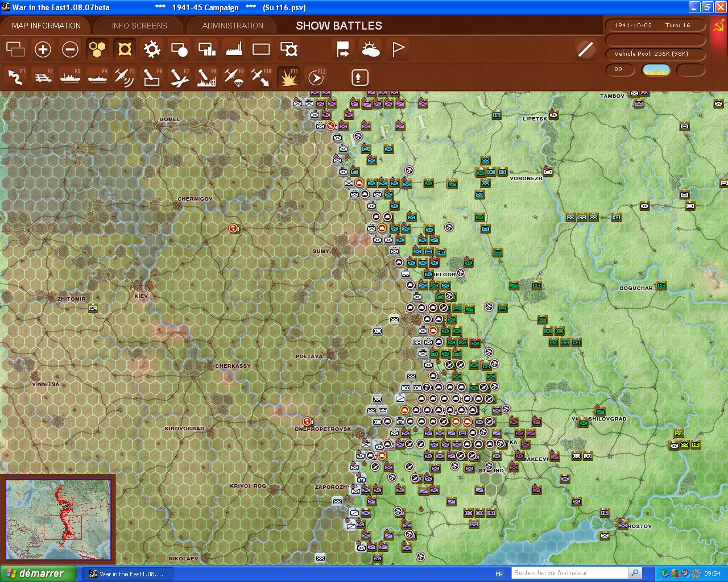The image size is (728, 582).
Task: Click the toggle unit counters icon
Action: [x=15, y=49]
